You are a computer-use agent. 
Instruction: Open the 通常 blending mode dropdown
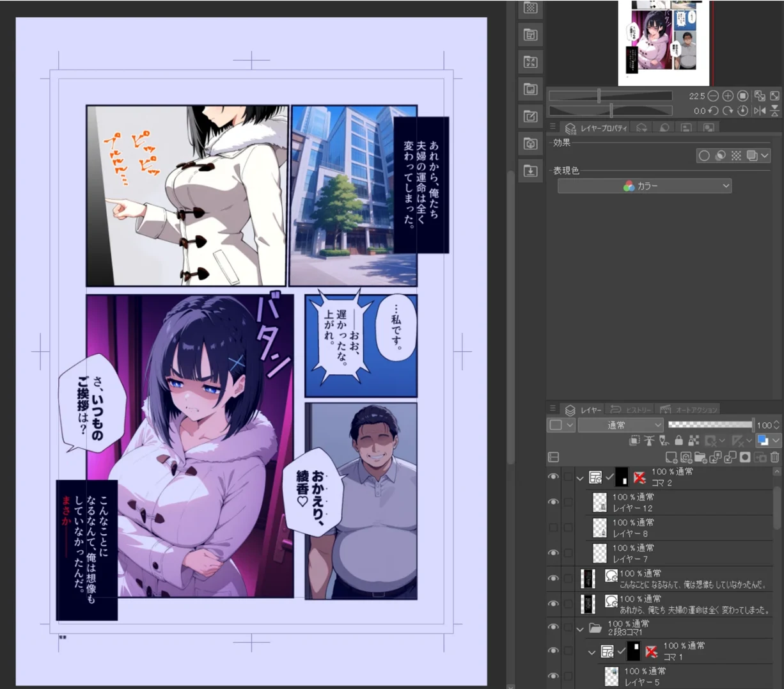(620, 425)
